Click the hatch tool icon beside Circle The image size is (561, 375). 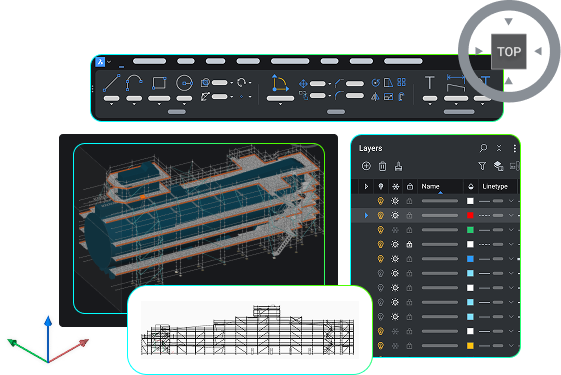pyautogui.click(x=205, y=83)
